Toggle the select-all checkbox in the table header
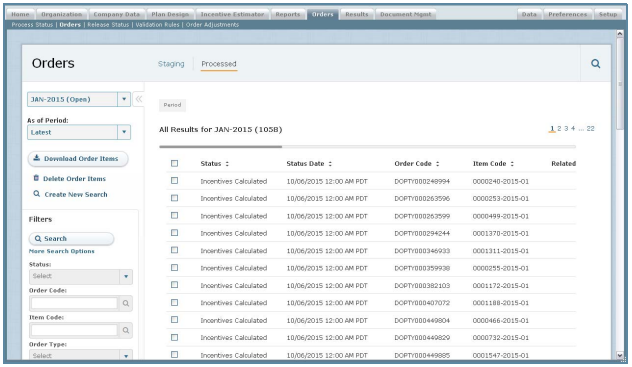Image resolution: width=632 pixels, height=367 pixels. pyautogui.click(x=174, y=163)
